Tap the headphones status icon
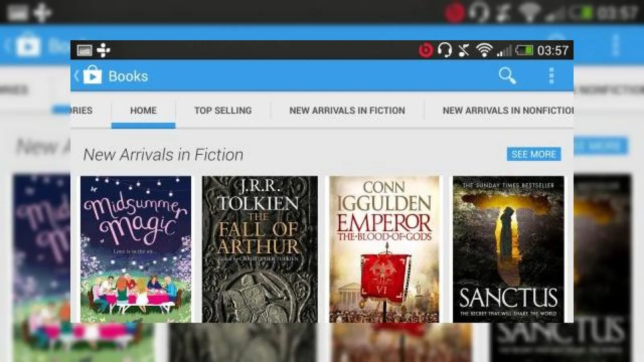The width and height of the screenshot is (644, 362). 445,50
